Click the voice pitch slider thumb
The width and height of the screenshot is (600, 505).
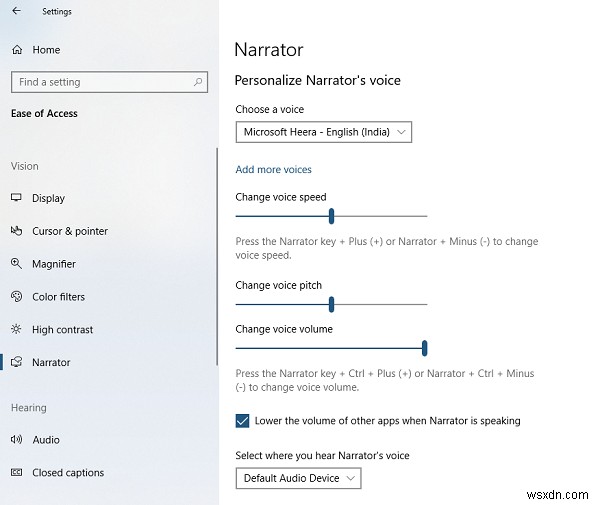331,304
